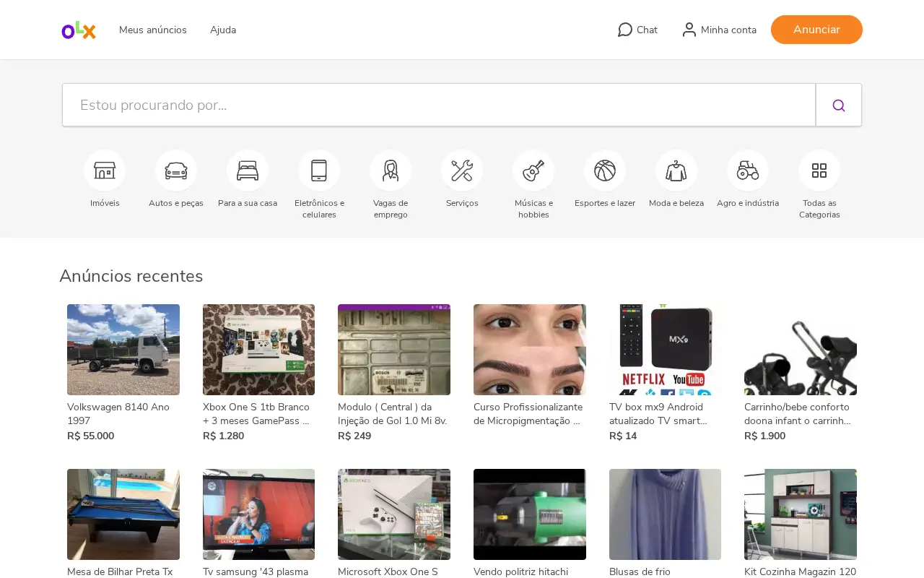Click the Minha conta person icon
This screenshot has width=924, height=578.
[x=689, y=30]
